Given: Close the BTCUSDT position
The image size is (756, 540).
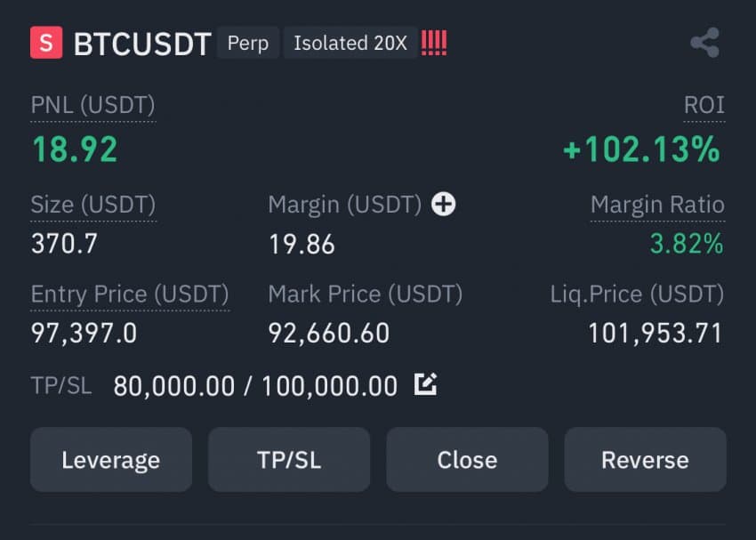Looking at the screenshot, I should (467, 459).
